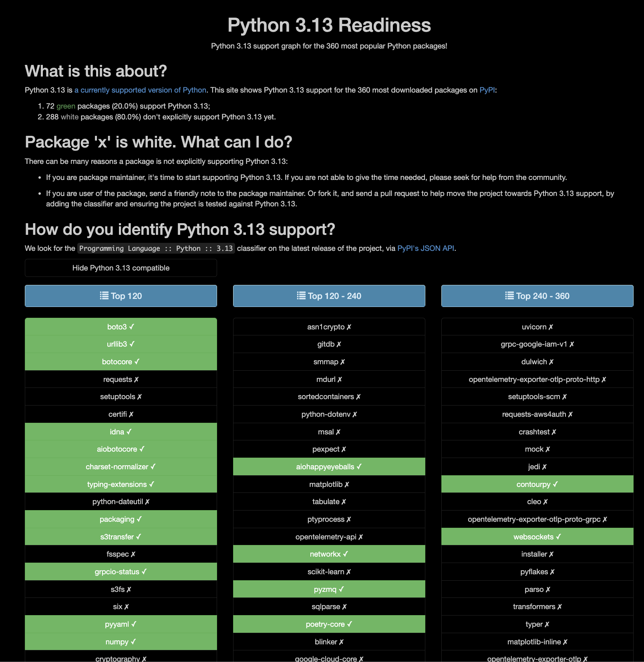Click the s3fs package row
The image size is (644, 662).
(121, 589)
